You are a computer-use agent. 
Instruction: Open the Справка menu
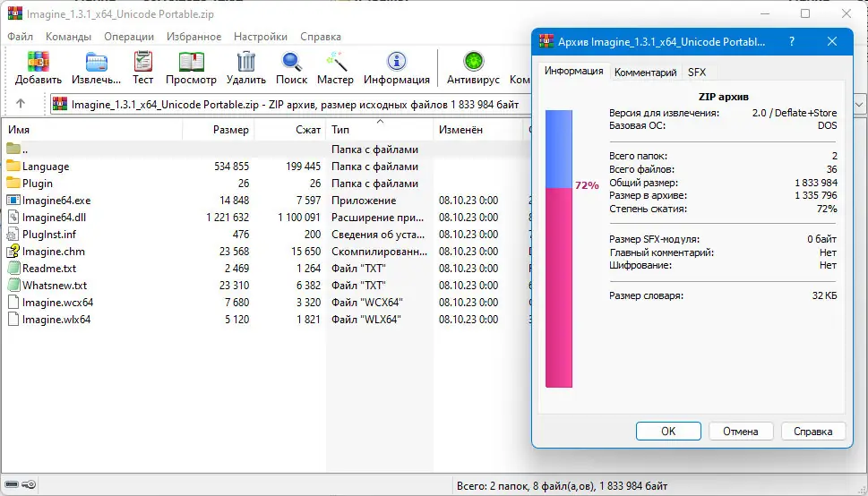click(x=321, y=37)
